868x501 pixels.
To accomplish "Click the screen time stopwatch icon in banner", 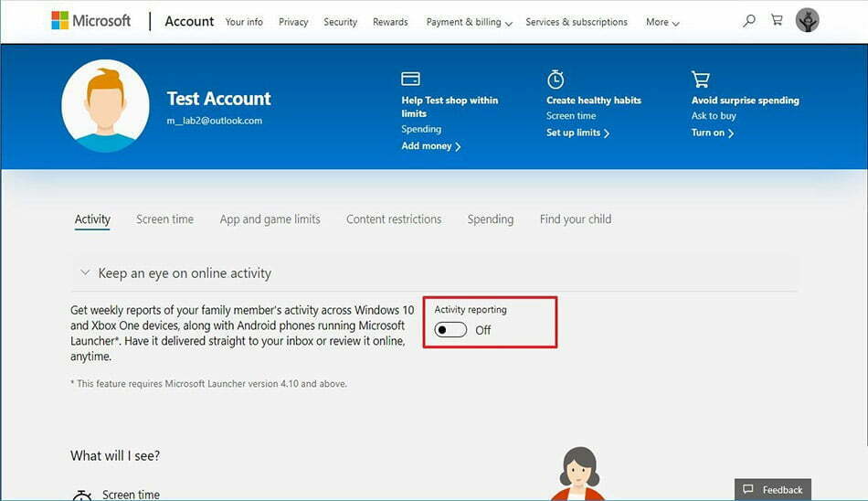I will click(x=556, y=80).
